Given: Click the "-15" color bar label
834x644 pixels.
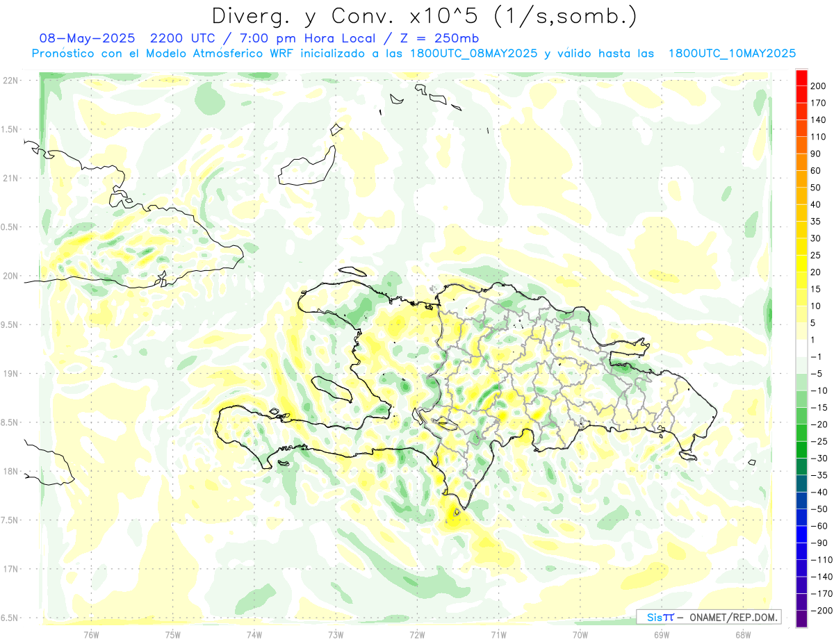Looking at the screenshot, I should pos(818,408).
